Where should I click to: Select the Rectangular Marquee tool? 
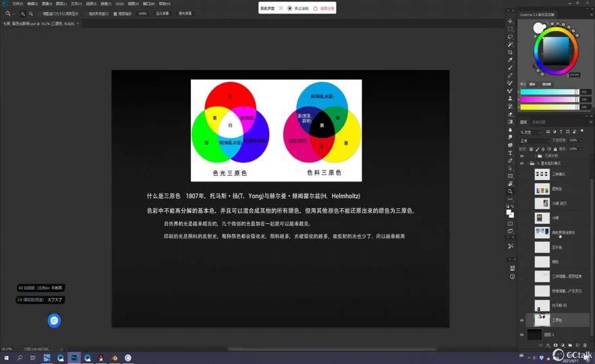point(511,29)
